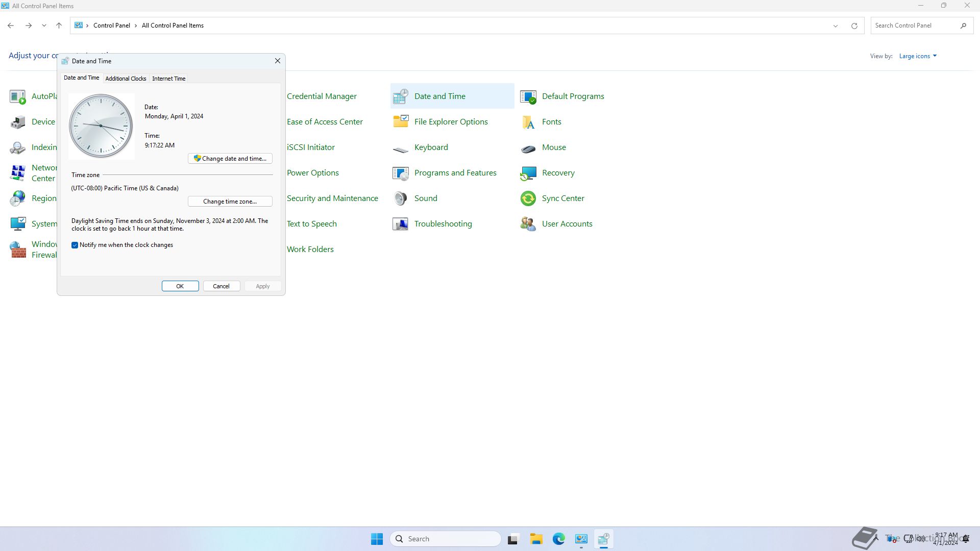Click the Change date and time button
The image size is (980, 551).
pos(230,159)
